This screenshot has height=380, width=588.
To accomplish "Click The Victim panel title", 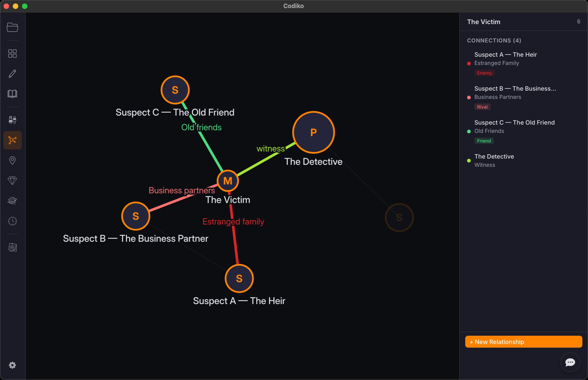I will pos(483,22).
